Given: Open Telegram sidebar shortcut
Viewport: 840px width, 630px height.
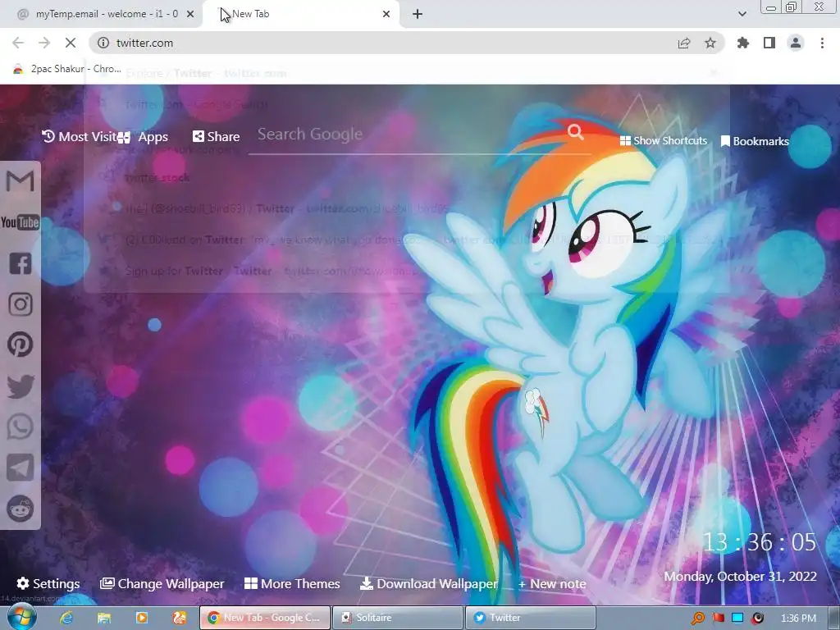Looking at the screenshot, I should 21,468.
